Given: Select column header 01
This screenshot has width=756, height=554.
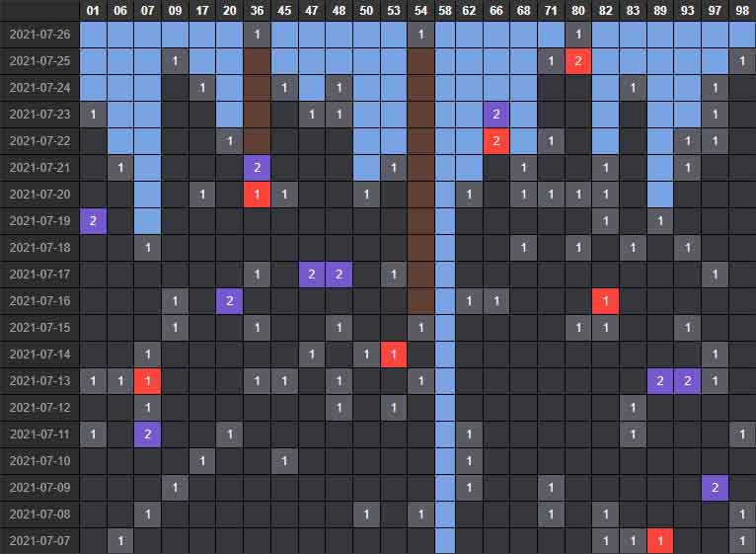Looking at the screenshot, I should pos(93,10).
